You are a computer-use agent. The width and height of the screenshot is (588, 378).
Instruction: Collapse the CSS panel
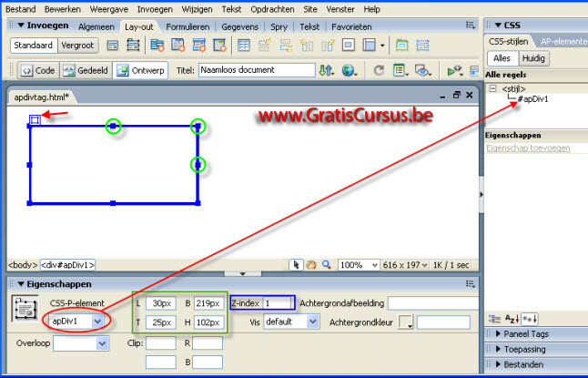[498, 26]
